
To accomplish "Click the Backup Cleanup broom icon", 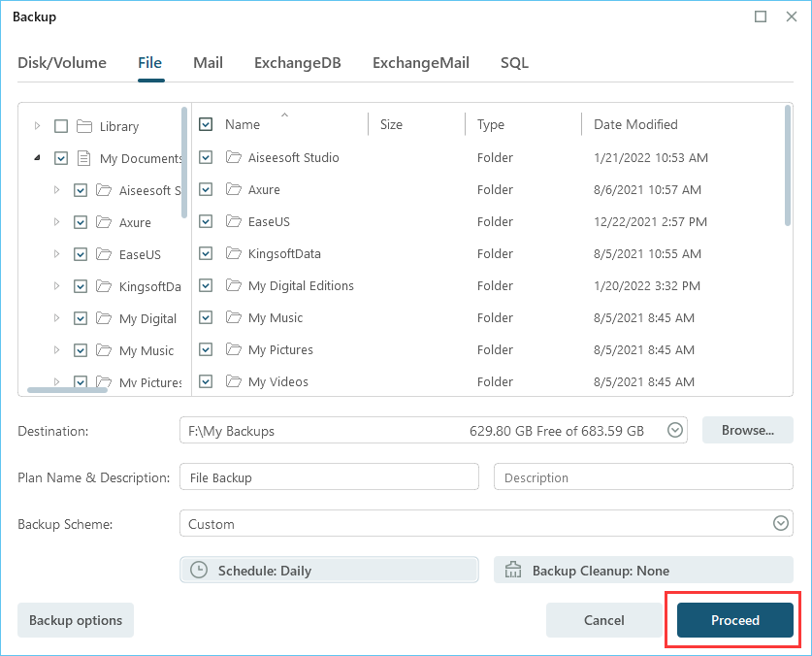I will point(513,571).
